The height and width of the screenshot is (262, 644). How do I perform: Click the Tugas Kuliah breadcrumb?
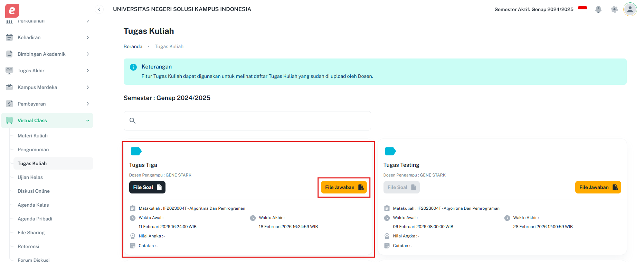click(169, 46)
